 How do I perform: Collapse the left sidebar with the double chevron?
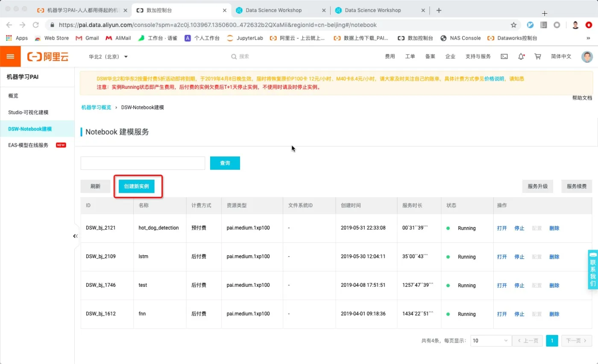(76, 236)
